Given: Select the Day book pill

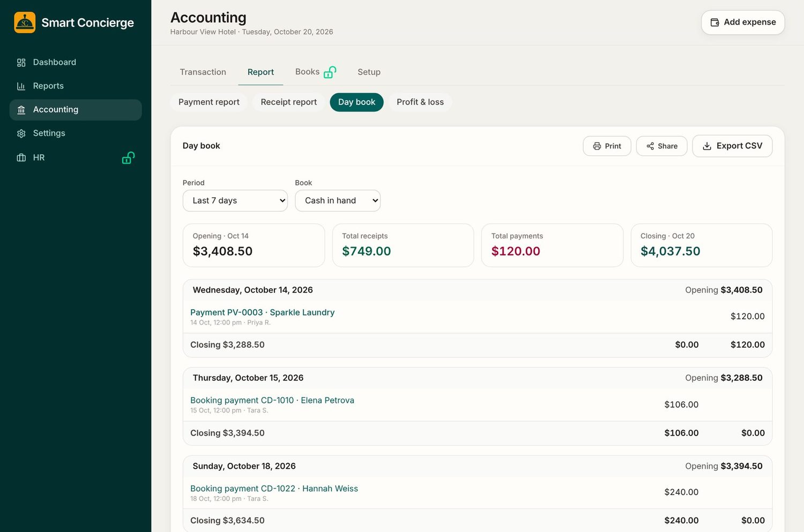Looking at the screenshot, I should 357,102.
